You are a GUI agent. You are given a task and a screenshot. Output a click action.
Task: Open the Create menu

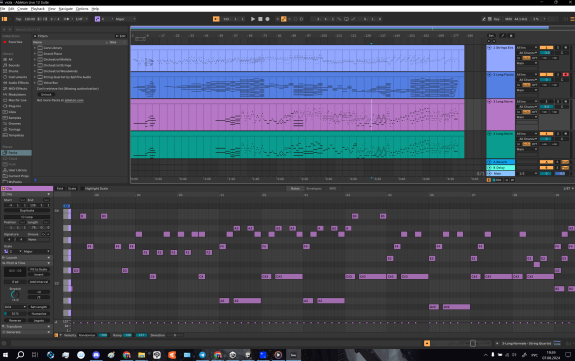pyautogui.click(x=22, y=9)
